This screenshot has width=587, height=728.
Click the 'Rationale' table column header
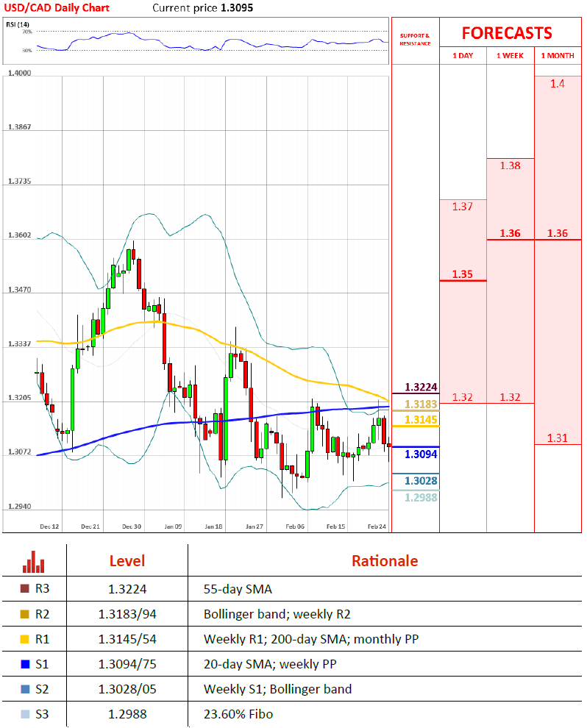coord(385,561)
